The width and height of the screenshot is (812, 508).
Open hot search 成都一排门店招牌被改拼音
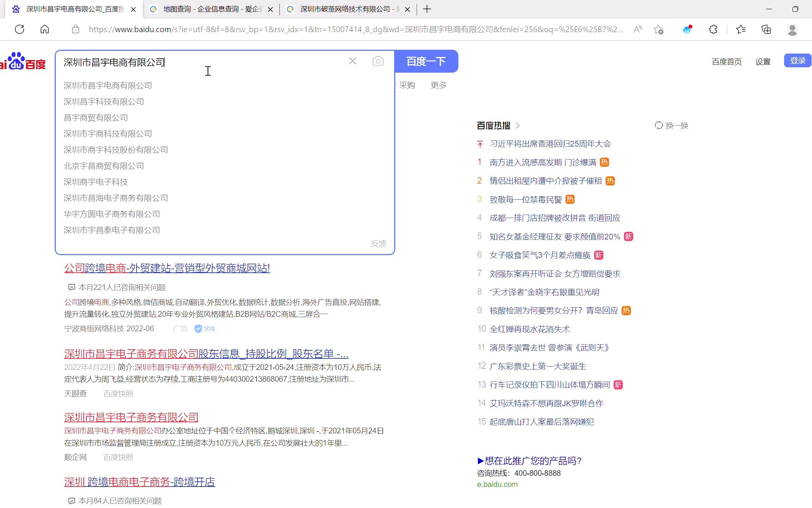pos(555,218)
